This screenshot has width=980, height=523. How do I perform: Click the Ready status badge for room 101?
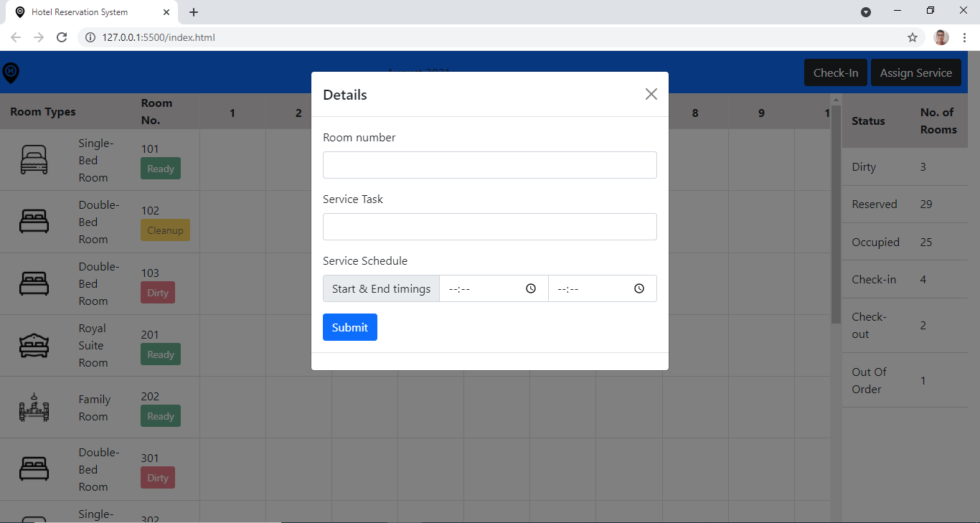point(160,169)
